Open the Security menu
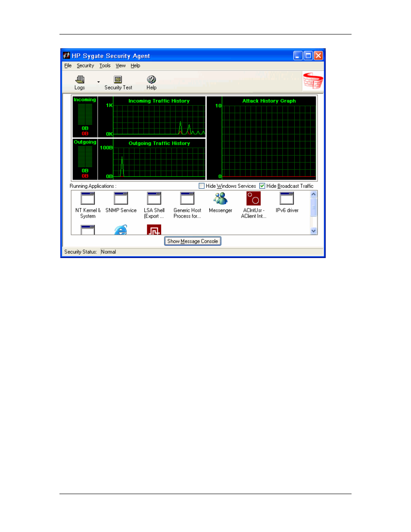 click(85, 66)
